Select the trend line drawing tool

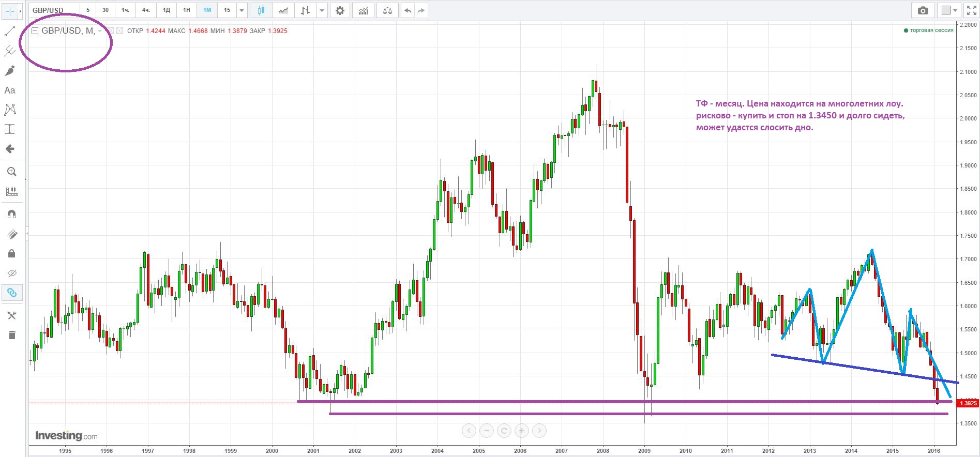10,31
